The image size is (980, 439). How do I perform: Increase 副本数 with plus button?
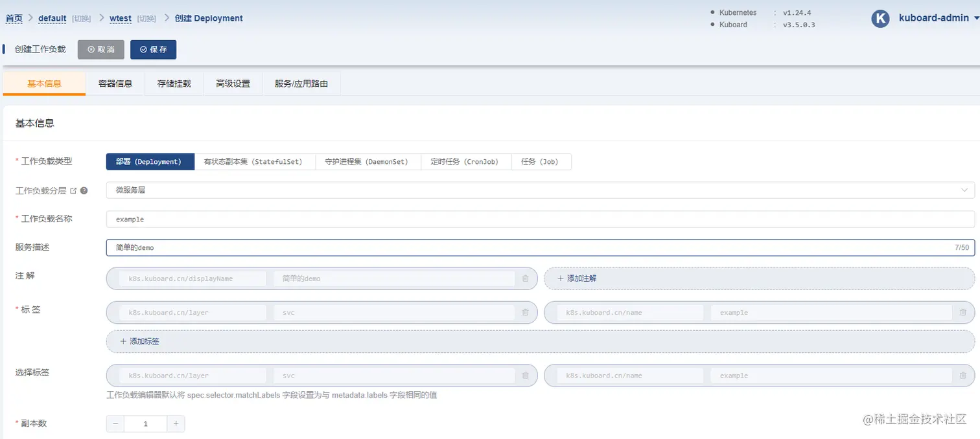pos(176,424)
